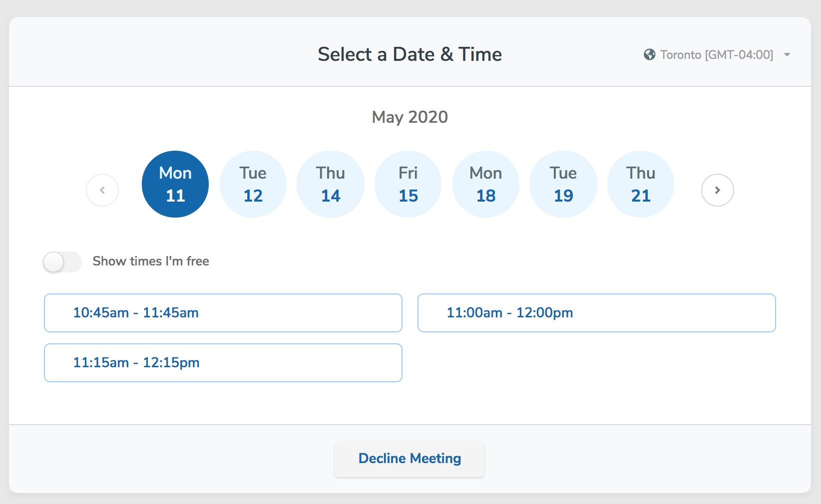
Task: Toggle Show times I'm free switch
Action: tap(62, 262)
